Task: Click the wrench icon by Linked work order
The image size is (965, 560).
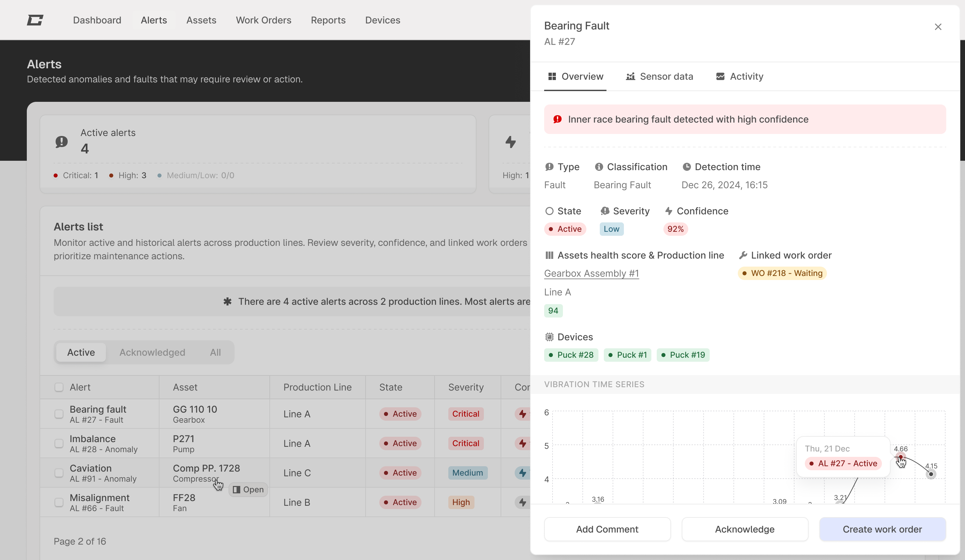Action: coord(743,255)
